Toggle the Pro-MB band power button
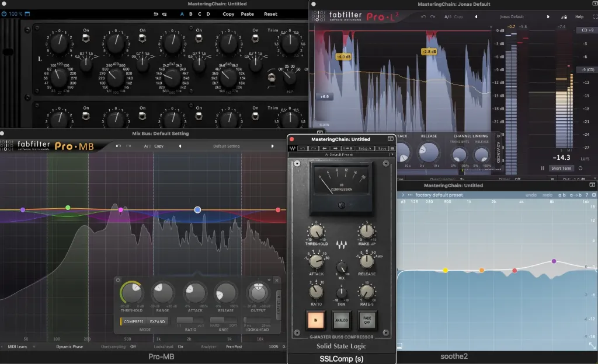Viewport: 598px width, 364px height. pos(118,280)
